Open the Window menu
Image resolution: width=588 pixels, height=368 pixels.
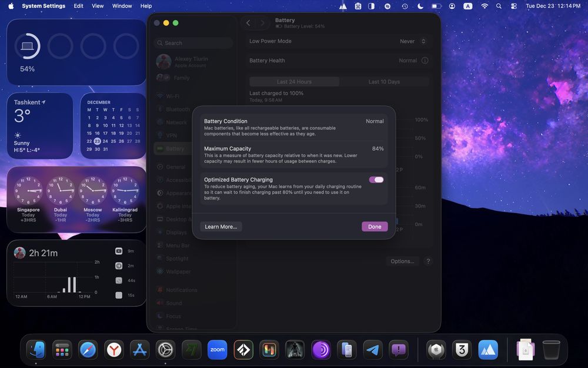(x=122, y=6)
